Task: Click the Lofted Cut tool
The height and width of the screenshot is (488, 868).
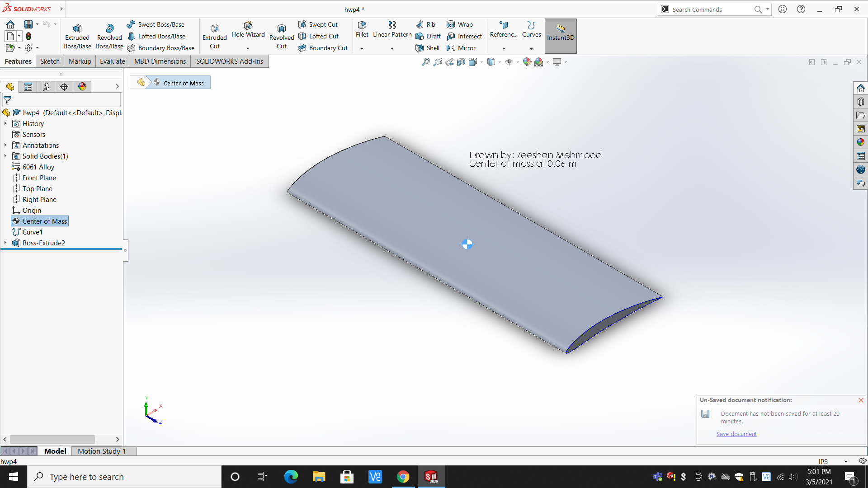Action: click(319, 36)
